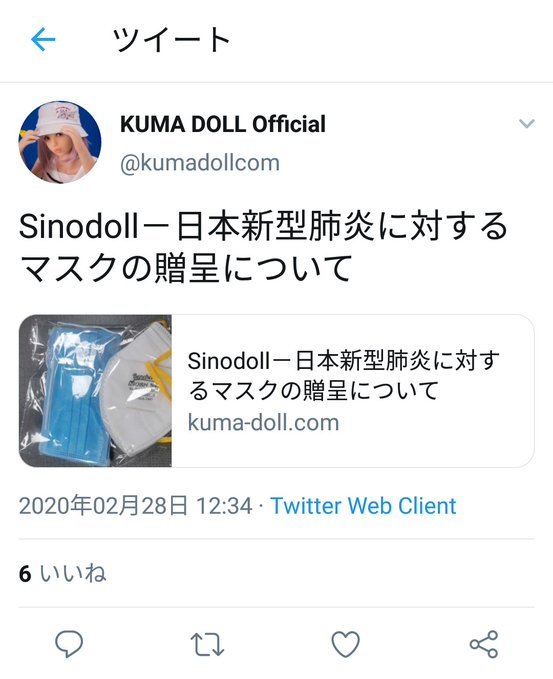Share the tweet via share icon
Viewport: 553px width, 679px height.
pyautogui.click(x=484, y=644)
